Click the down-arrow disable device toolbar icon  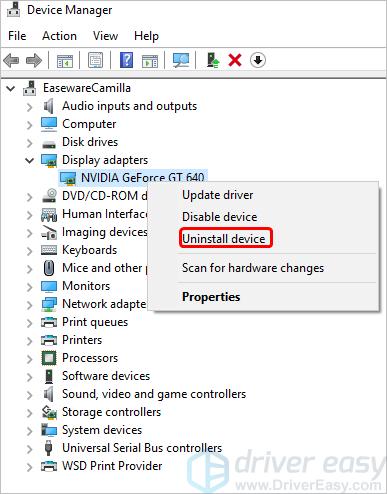(x=258, y=60)
